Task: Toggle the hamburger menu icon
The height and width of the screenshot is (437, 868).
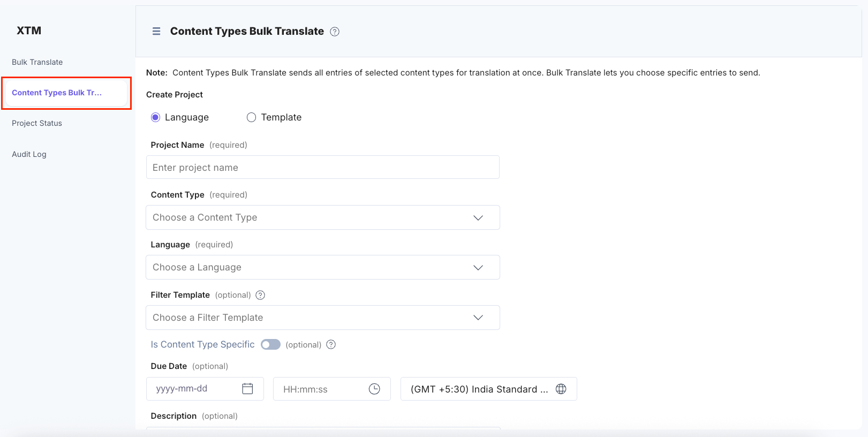Action: click(156, 31)
